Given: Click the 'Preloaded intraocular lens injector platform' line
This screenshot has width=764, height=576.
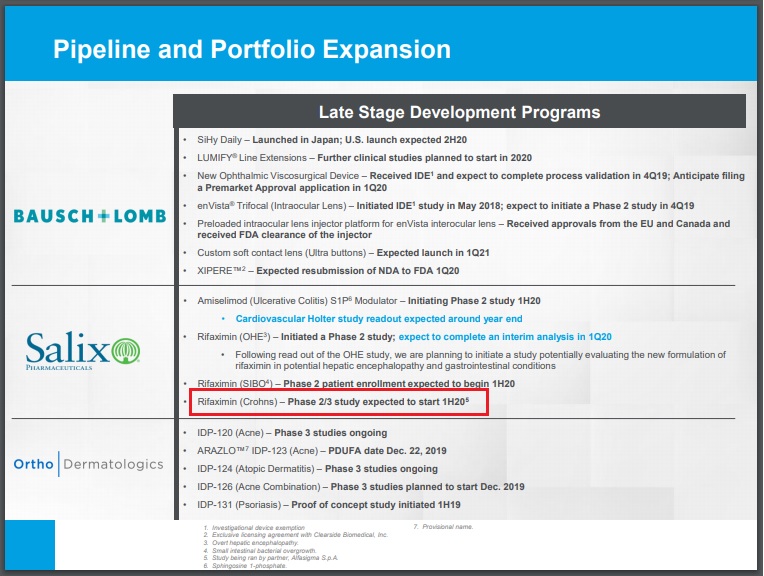Looking at the screenshot, I should [x=463, y=224].
